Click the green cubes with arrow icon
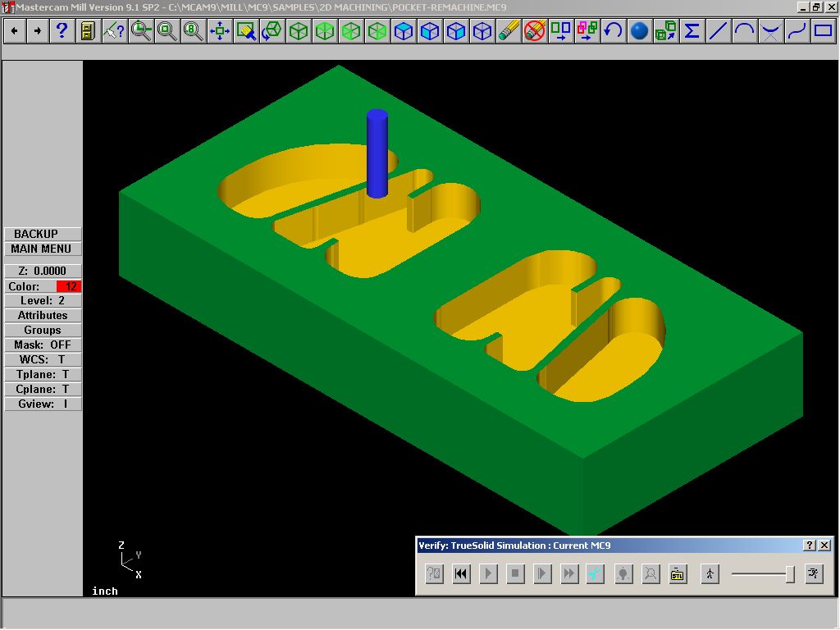The width and height of the screenshot is (840, 630). tap(666, 31)
